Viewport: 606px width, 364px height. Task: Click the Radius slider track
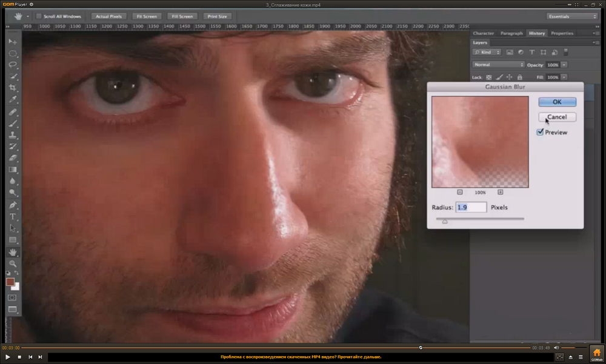[479, 219]
